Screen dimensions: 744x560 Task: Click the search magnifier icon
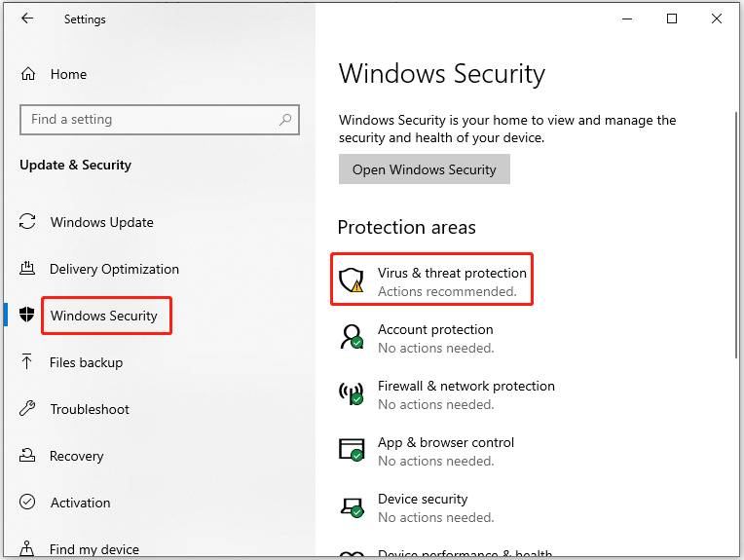pyautogui.click(x=285, y=120)
